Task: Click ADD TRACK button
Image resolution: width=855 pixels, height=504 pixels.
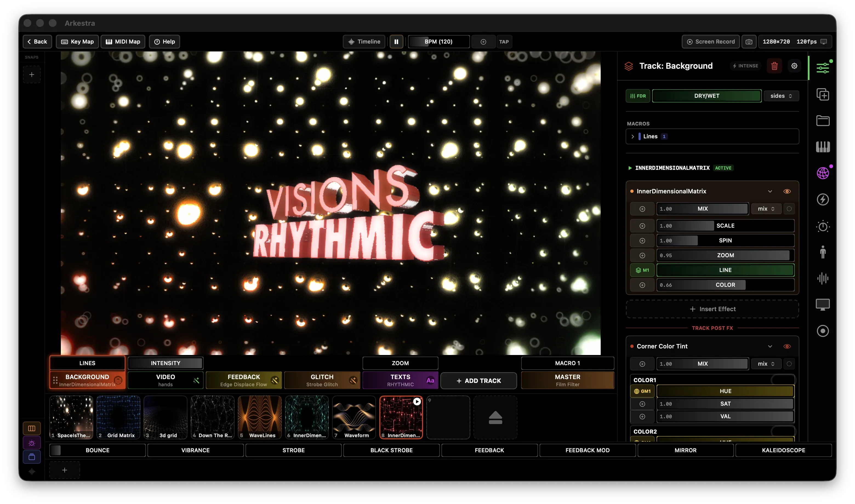Action: click(x=478, y=381)
